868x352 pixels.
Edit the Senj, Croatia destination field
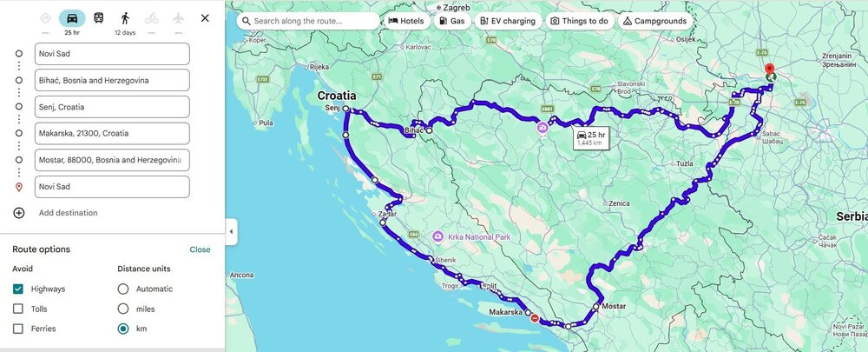tap(112, 107)
